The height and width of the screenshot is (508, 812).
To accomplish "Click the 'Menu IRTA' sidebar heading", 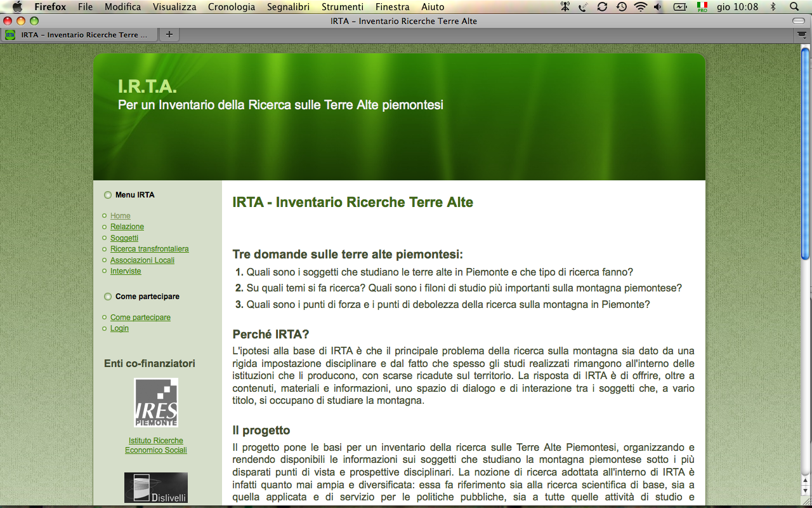I will (x=134, y=195).
